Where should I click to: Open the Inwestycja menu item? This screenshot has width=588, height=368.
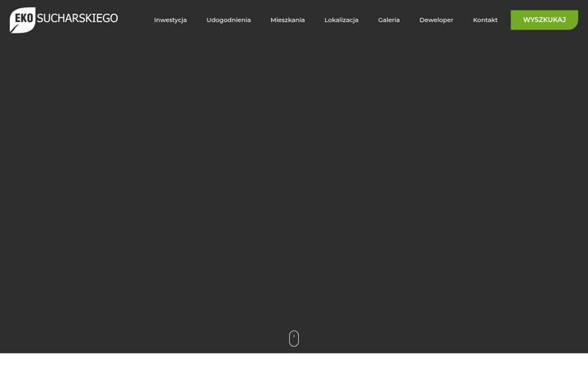[170, 20]
